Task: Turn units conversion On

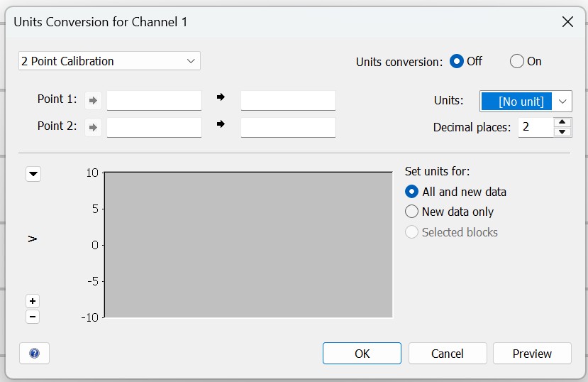Action: pos(517,62)
